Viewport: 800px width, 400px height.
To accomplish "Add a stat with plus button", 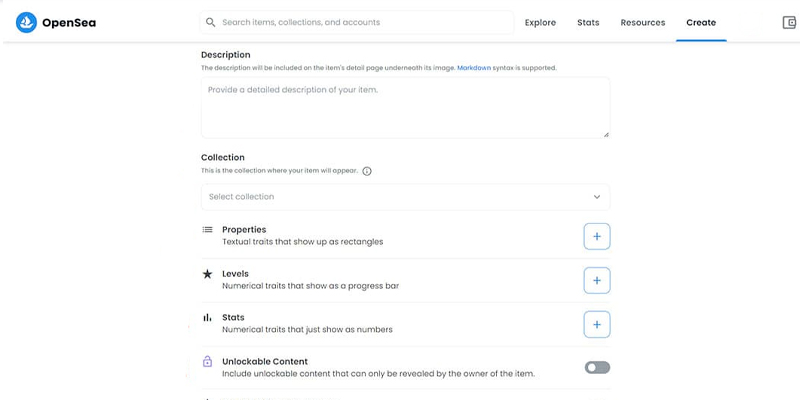I will 597,324.
